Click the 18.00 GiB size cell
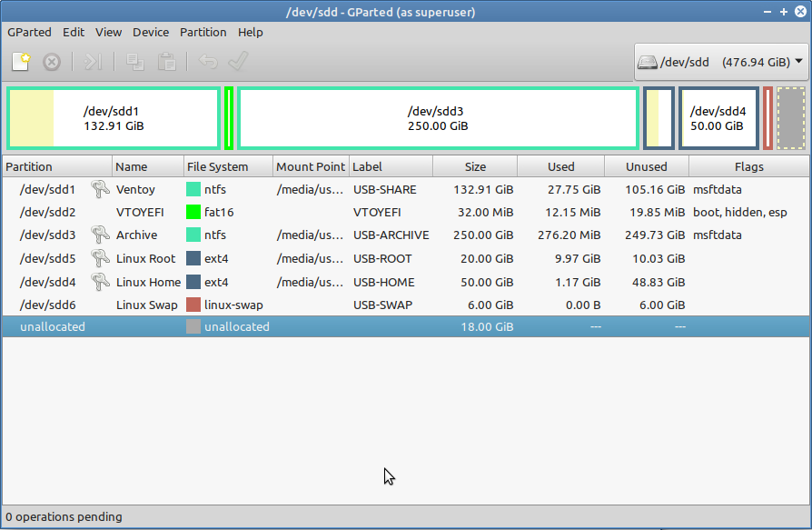 488,326
